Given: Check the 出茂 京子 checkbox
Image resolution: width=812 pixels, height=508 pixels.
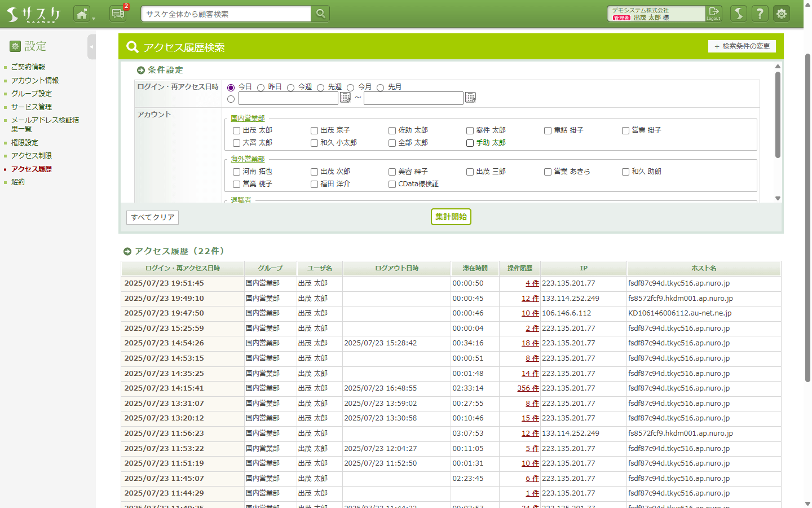Looking at the screenshot, I should point(315,130).
